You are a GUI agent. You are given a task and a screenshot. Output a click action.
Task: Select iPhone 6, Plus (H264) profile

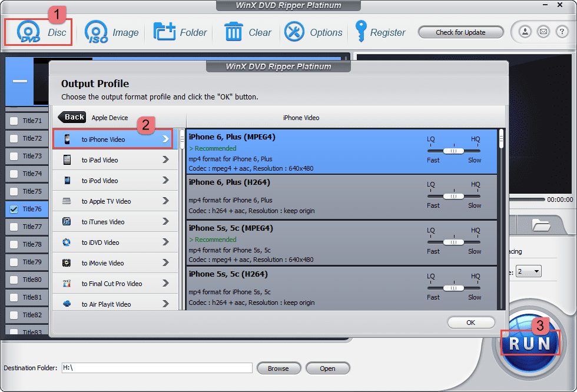point(341,197)
